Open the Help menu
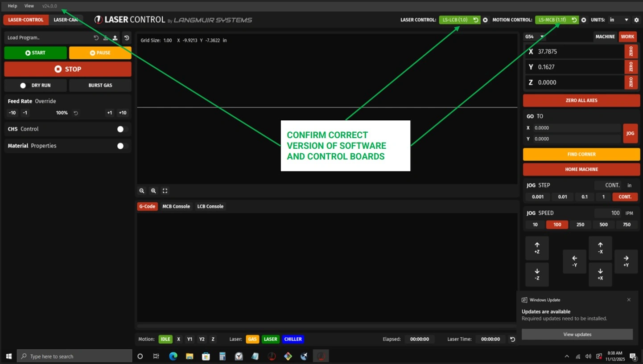The image size is (643, 364). pyautogui.click(x=12, y=6)
